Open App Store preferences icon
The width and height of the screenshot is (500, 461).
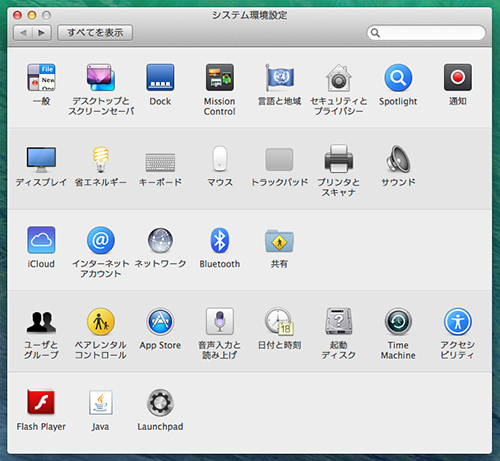160,322
